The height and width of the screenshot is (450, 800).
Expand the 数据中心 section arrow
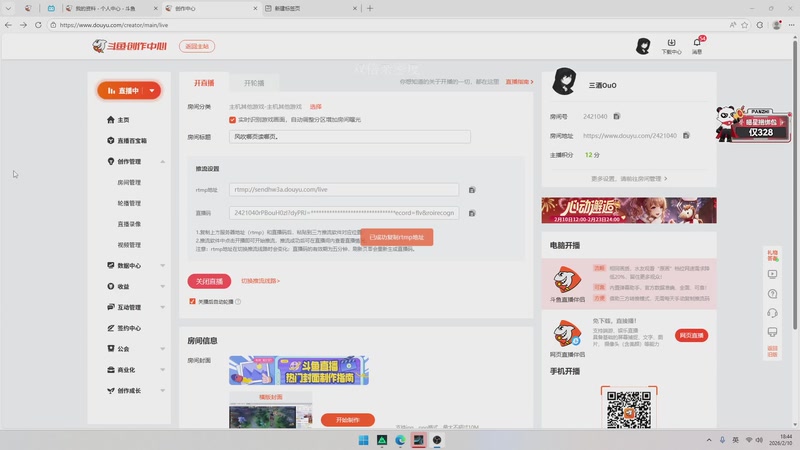(163, 265)
